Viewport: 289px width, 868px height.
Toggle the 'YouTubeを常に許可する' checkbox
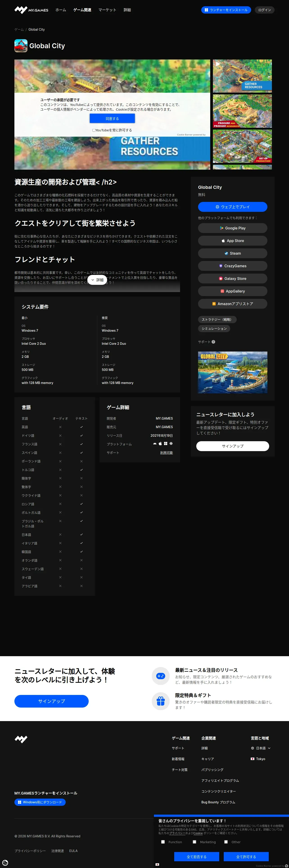tap(94, 130)
